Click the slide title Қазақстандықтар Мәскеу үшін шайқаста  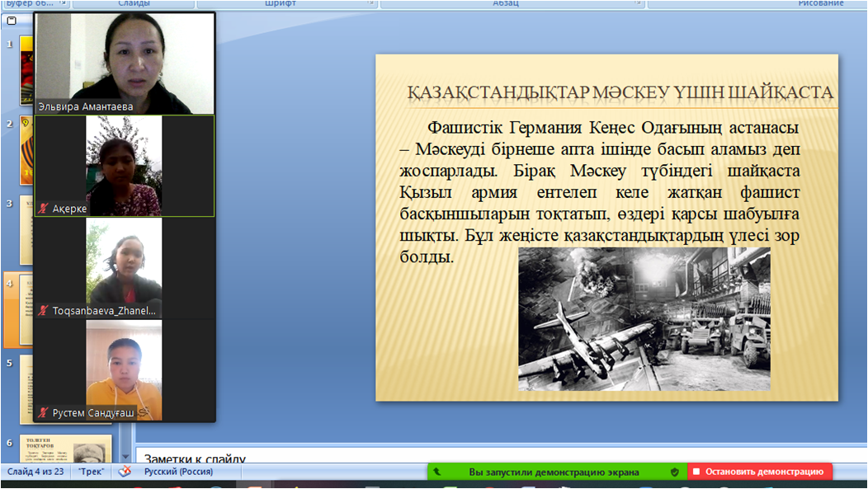point(620,92)
